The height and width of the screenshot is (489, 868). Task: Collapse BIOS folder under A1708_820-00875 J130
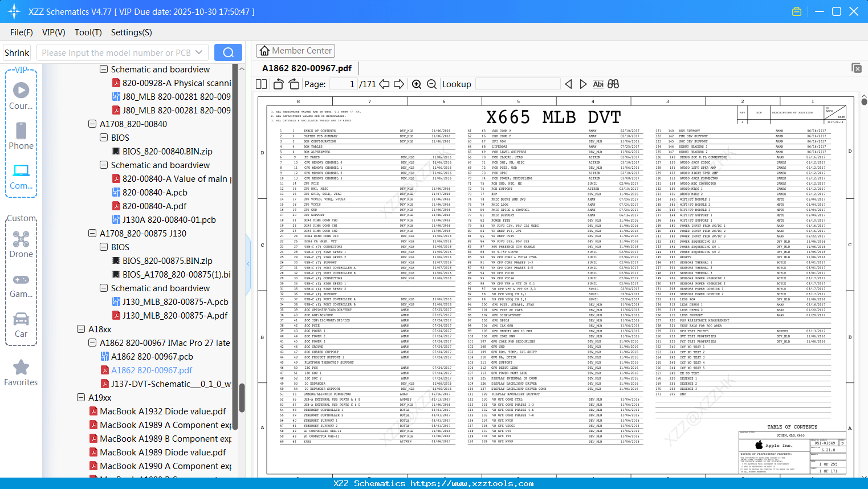tap(104, 247)
